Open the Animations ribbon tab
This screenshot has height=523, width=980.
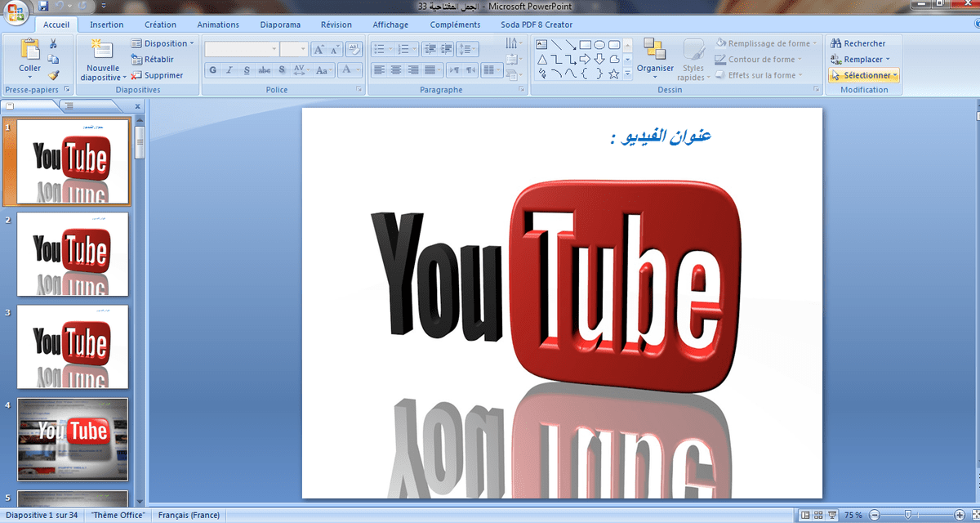pos(218,25)
